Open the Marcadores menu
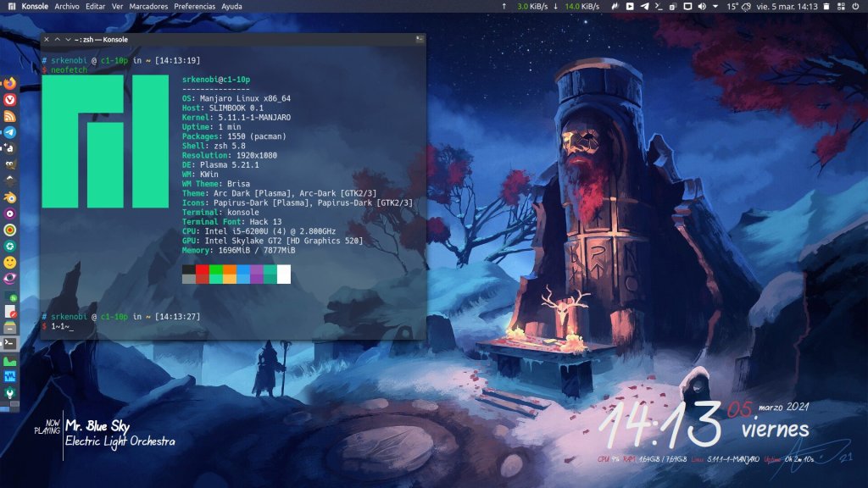 tap(148, 6)
